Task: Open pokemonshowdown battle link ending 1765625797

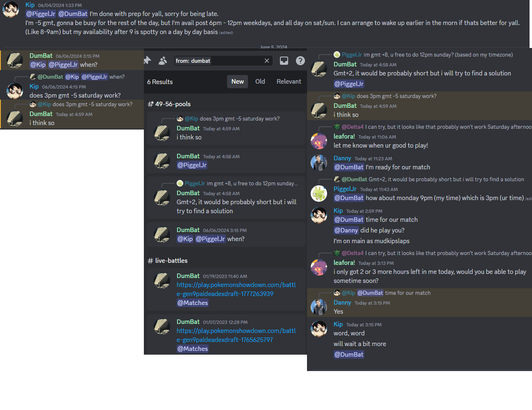Action: click(x=236, y=335)
